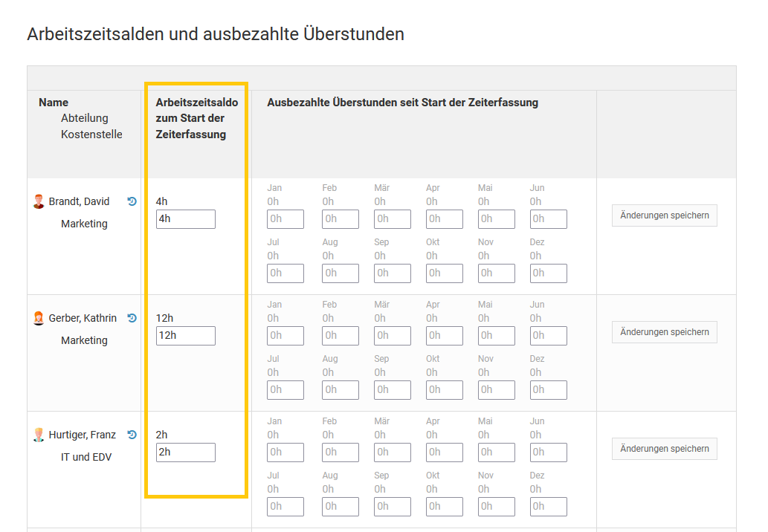The image size is (768, 532).
Task: Edit Gerber's starting balance field 12h
Action: [185, 336]
